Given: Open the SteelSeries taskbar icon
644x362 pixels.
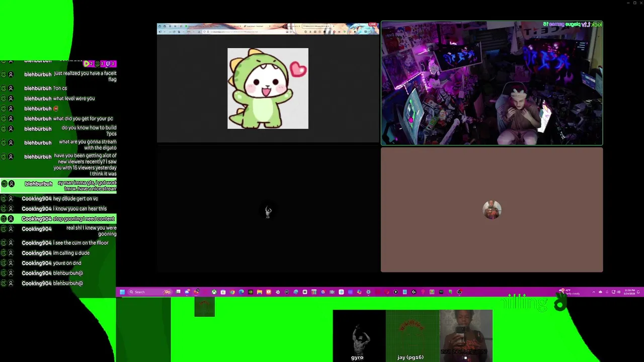Looking at the screenshot, I should tap(278, 292).
